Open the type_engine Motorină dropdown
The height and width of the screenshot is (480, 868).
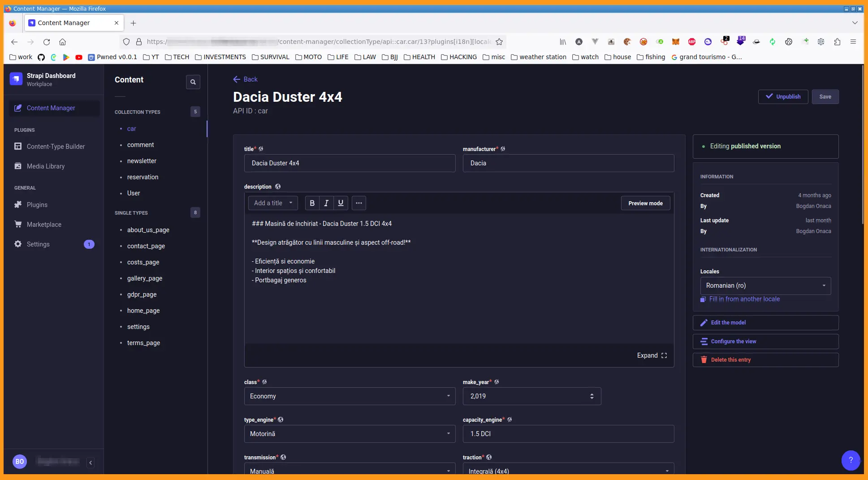point(350,434)
